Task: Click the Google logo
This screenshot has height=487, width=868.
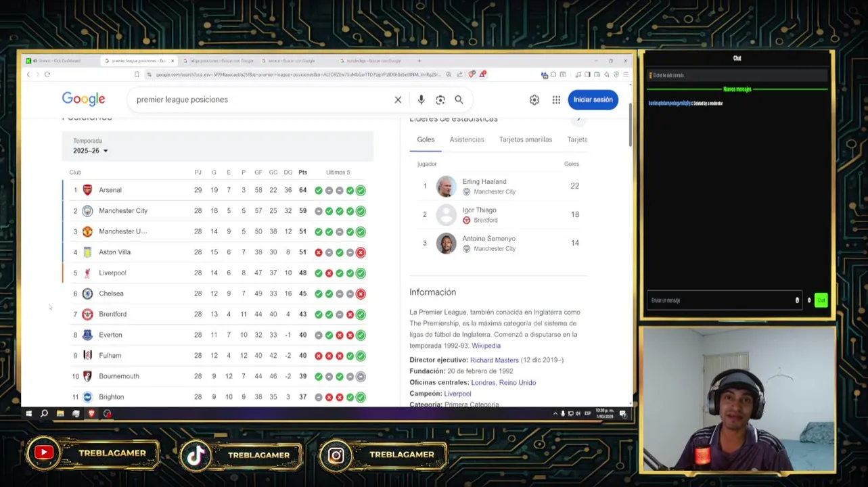Action: (x=83, y=99)
